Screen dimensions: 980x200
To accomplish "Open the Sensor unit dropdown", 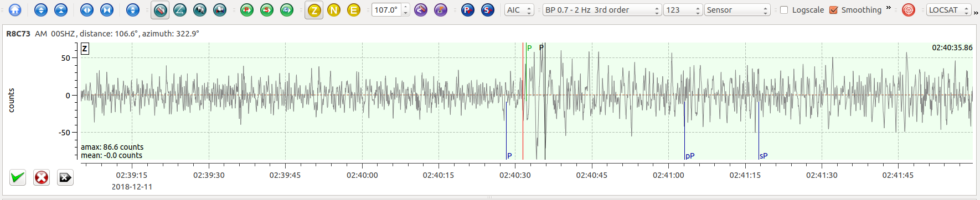I will click(x=737, y=10).
